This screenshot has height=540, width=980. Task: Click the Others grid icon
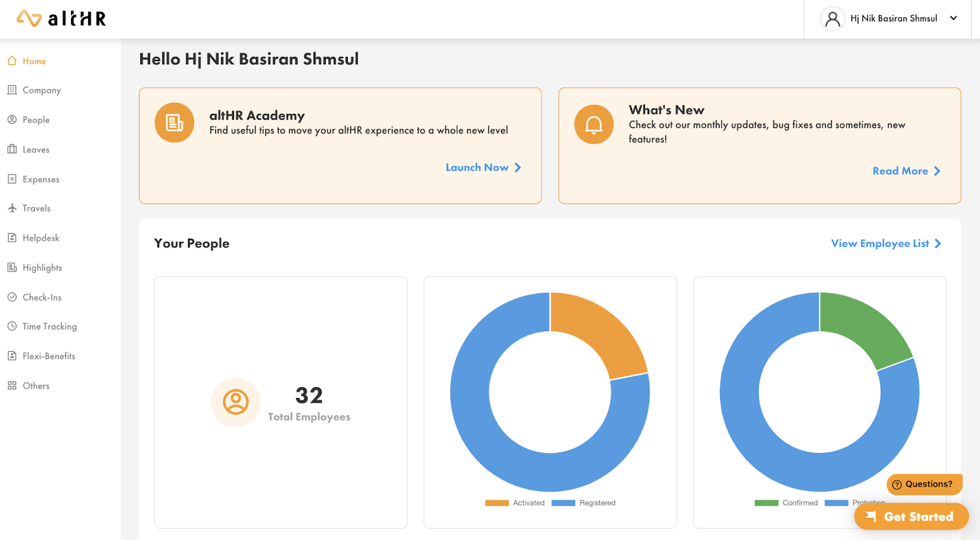12,385
